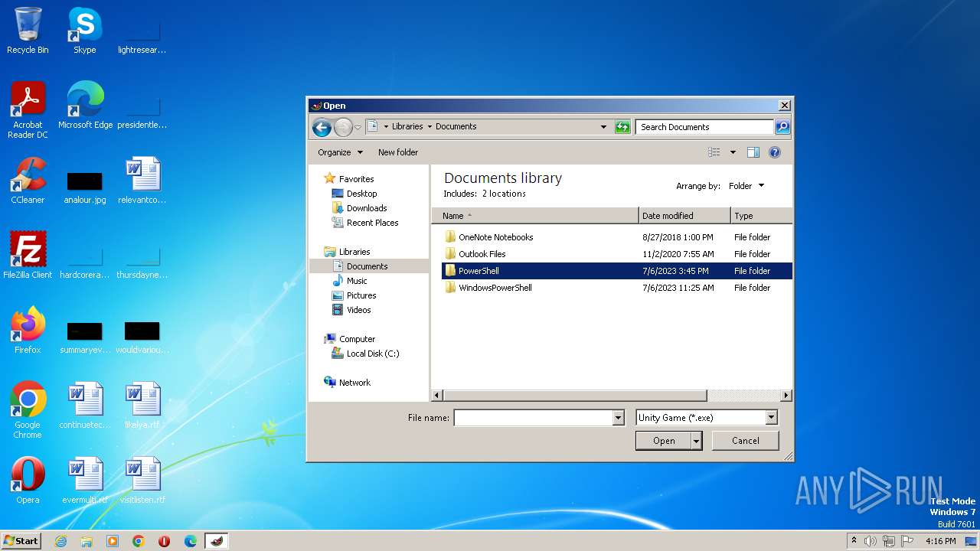This screenshot has height=551, width=980.
Task: Toggle the preview pane icon
Action: (x=753, y=152)
